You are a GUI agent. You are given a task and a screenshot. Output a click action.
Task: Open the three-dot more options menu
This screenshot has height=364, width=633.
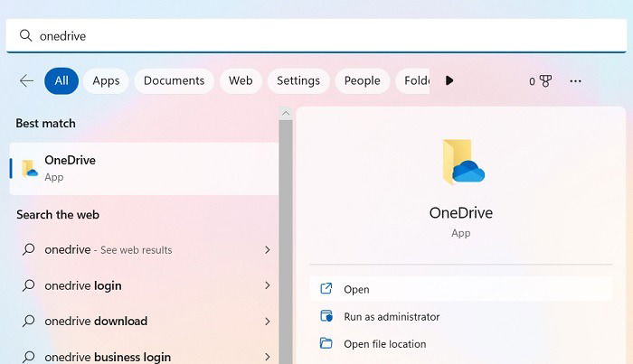pyautogui.click(x=575, y=81)
